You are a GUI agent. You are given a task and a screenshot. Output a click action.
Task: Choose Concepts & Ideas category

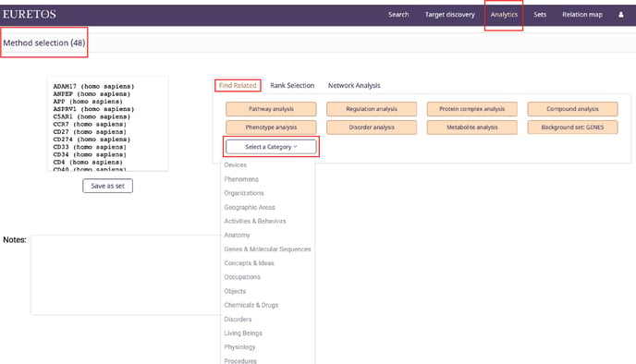coord(249,263)
